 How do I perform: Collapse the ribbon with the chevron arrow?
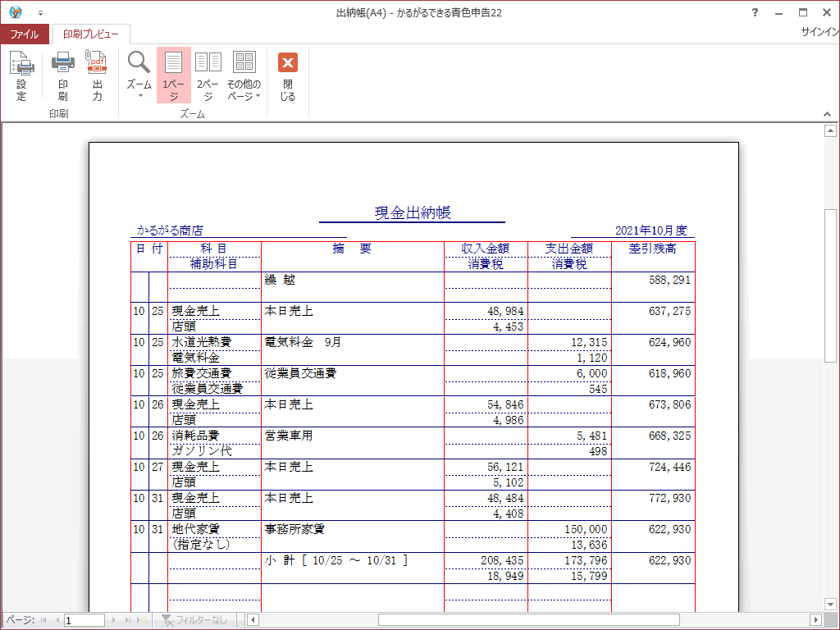point(827,113)
